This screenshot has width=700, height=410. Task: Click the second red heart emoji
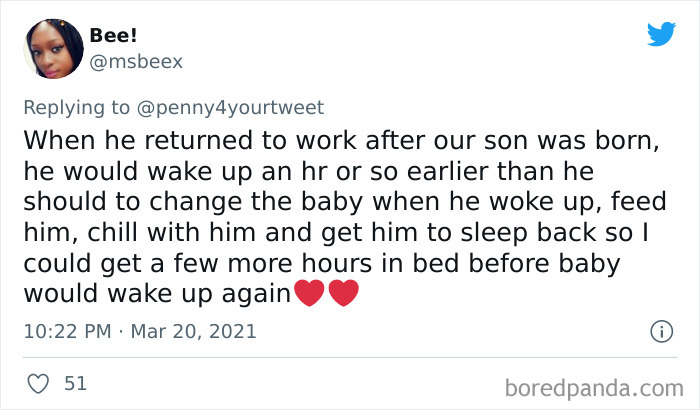tap(342, 296)
